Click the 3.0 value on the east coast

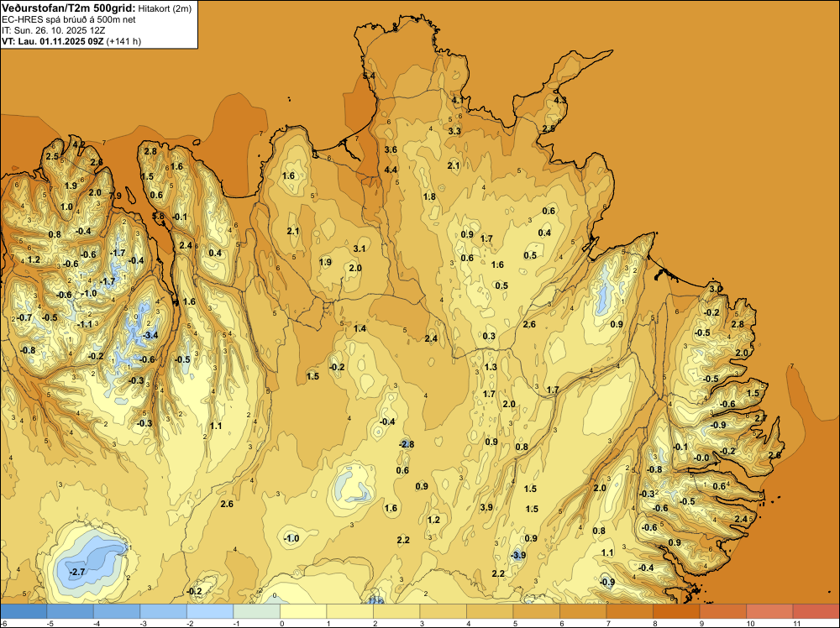tap(716, 289)
